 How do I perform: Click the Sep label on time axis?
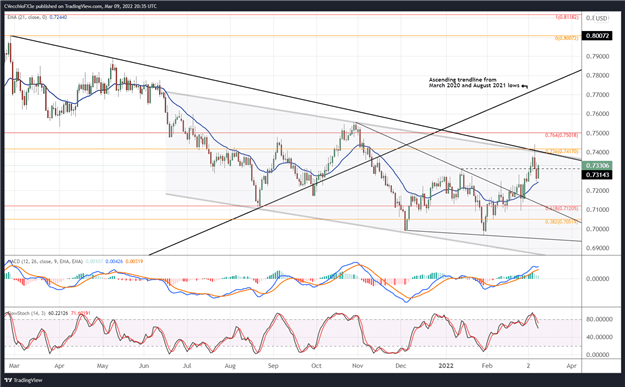[x=273, y=365]
